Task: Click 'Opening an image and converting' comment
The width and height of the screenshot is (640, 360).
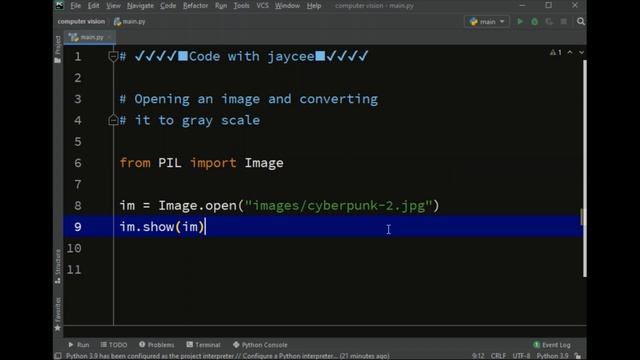Action: (256, 99)
